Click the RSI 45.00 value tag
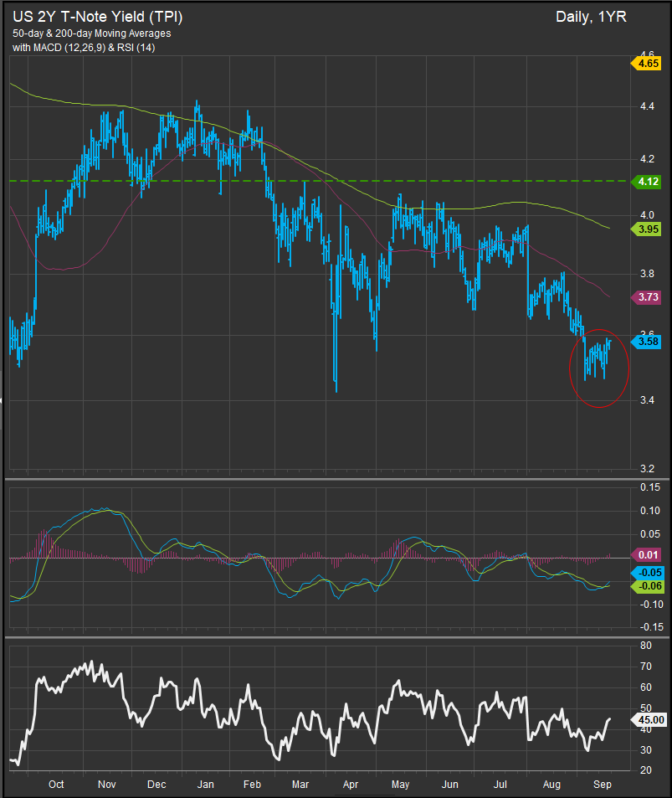672x798 pixels. coord(649,719)
